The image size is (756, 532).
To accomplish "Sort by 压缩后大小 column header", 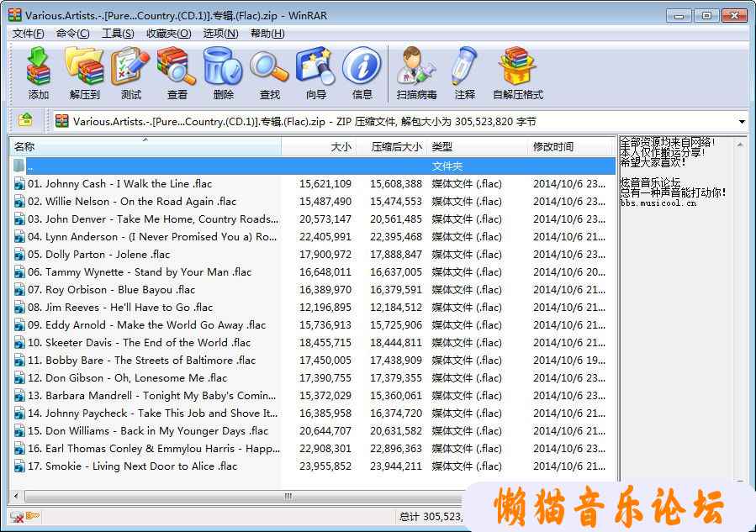I will click(x=392, y=146).
